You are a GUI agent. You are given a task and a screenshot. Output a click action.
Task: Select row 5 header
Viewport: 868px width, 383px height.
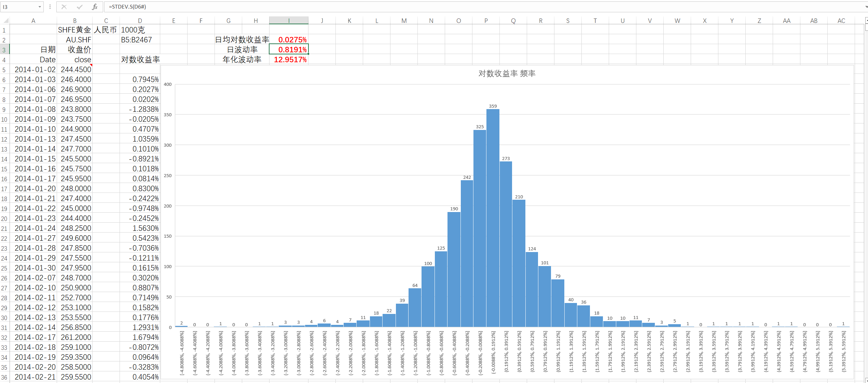click(4, 70)
